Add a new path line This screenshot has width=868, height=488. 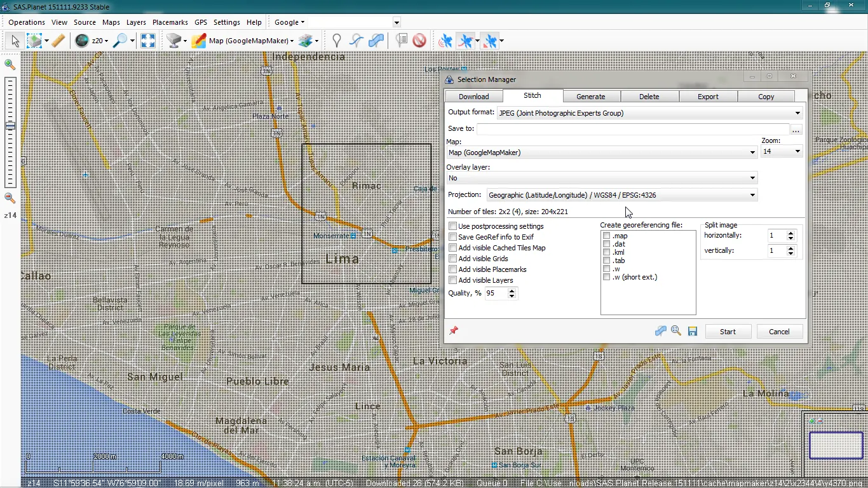356,41
